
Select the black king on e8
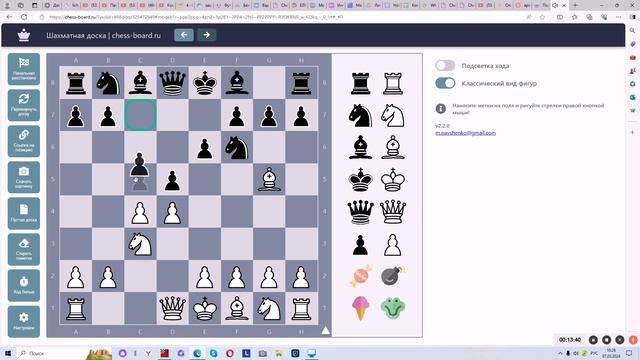pos(204,83)
